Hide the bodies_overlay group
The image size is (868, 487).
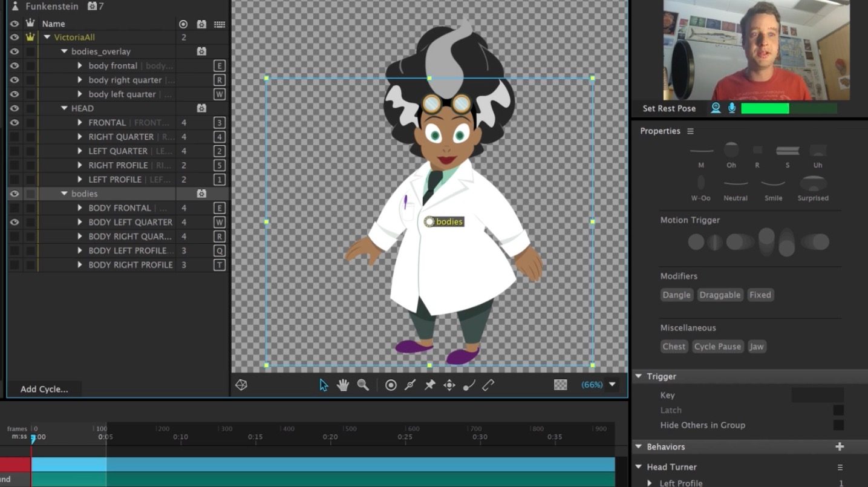pyautogui.click(x=15, y=51)
